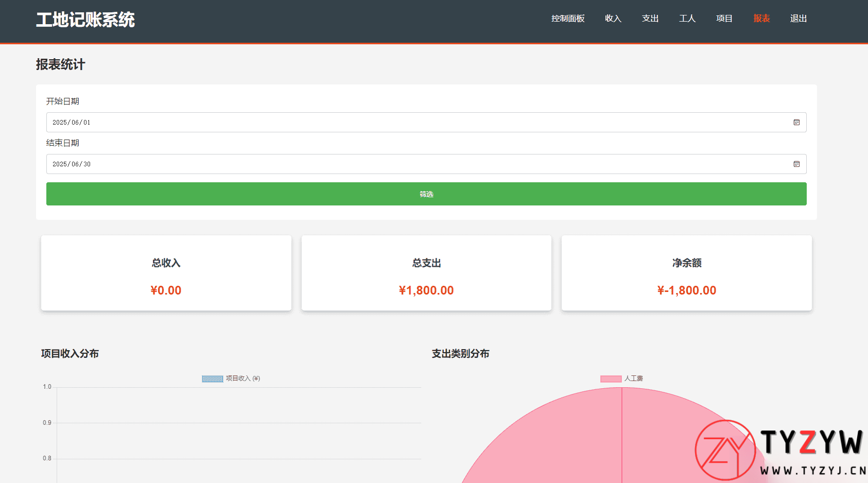The width and height of the screenshot is (868, 483).
Task: Open the start date calendar picker icon
Action: pos(796,123)
